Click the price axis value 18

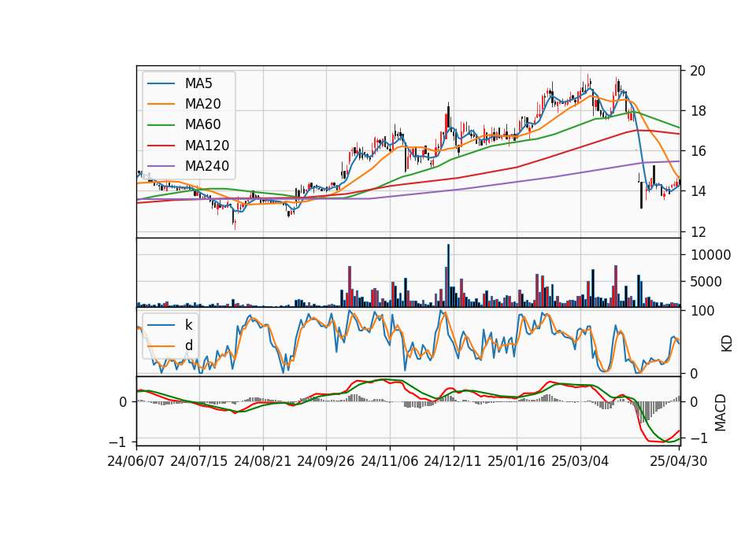tap(698, 111)
